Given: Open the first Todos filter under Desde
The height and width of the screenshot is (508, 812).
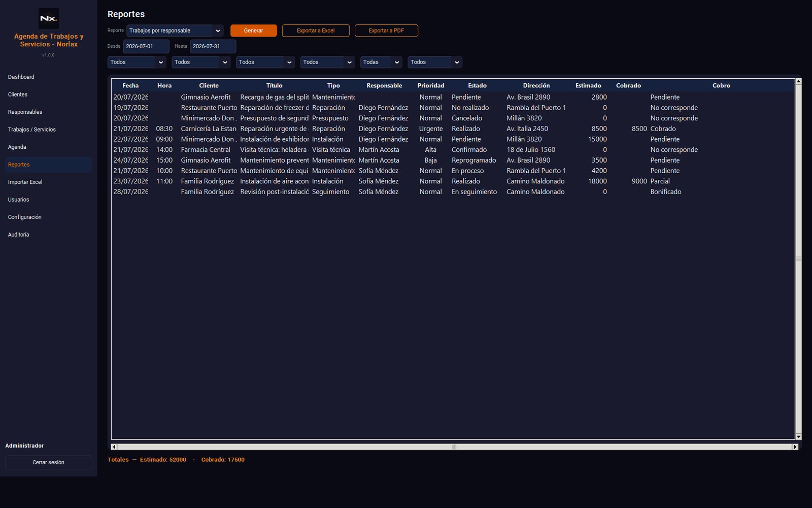Looking at the screenshot, I should pos(137,62).
